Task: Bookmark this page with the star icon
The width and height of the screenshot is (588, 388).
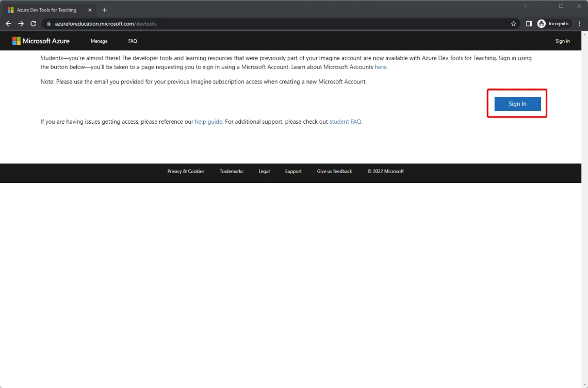Action: (513, 24)
